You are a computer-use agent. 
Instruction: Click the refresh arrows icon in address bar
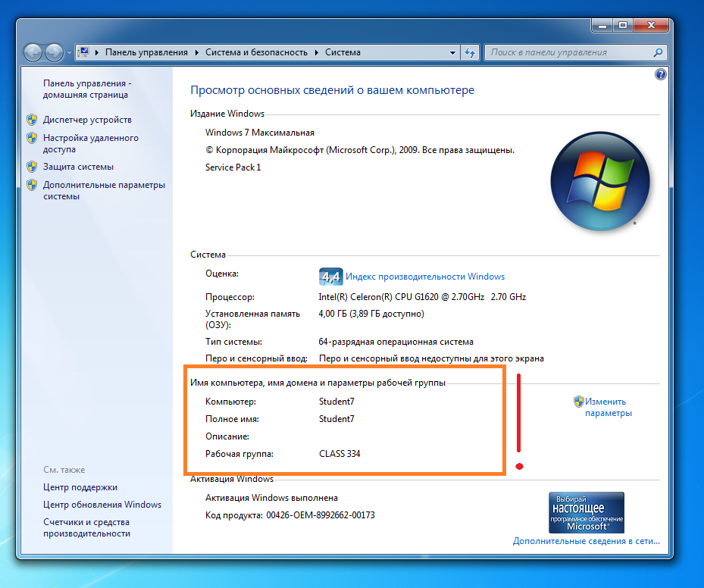tap(470, 52)
